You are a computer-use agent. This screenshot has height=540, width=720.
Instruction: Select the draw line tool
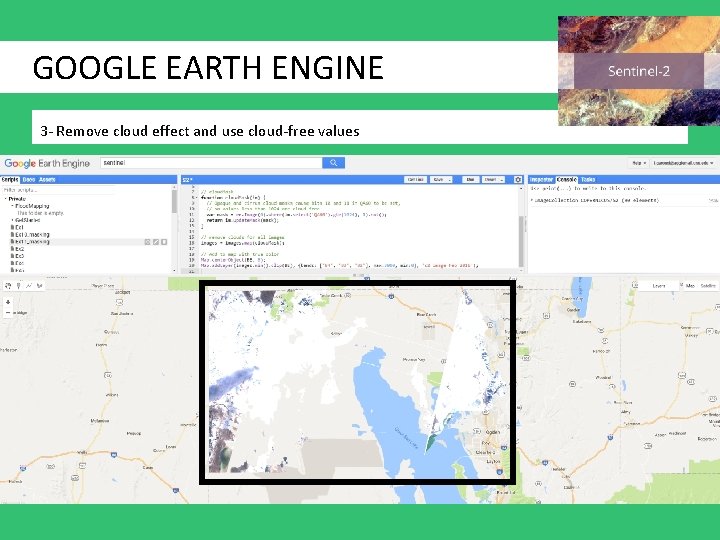29,286
